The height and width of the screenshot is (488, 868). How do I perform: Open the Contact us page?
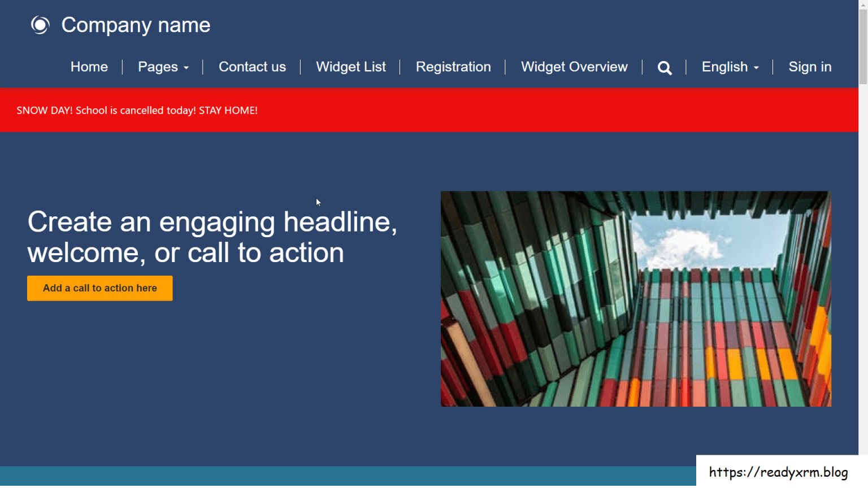(x=252, y=67)
